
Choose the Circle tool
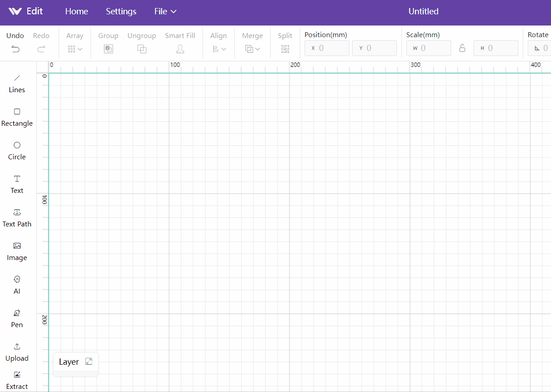17,150
